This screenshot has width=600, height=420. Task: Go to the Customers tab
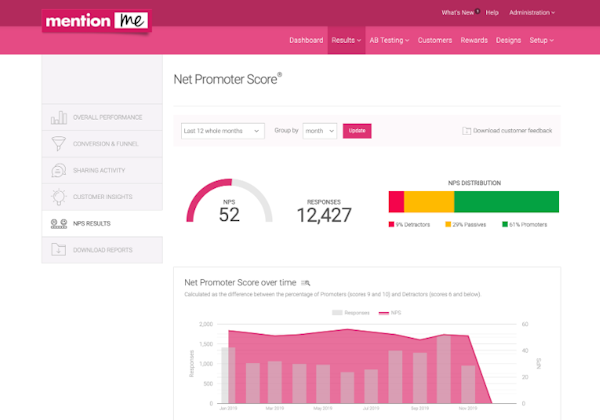click(x=434, y=40)
